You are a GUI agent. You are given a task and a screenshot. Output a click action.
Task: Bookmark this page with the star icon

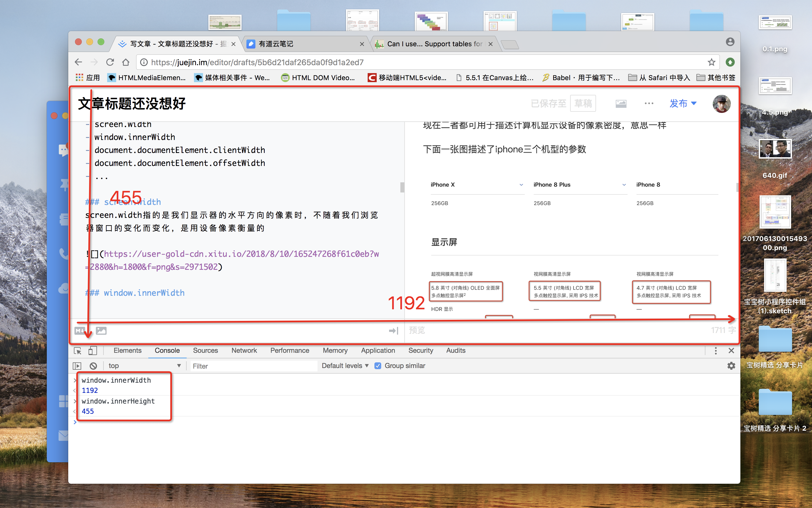click(x=711, y=62)
